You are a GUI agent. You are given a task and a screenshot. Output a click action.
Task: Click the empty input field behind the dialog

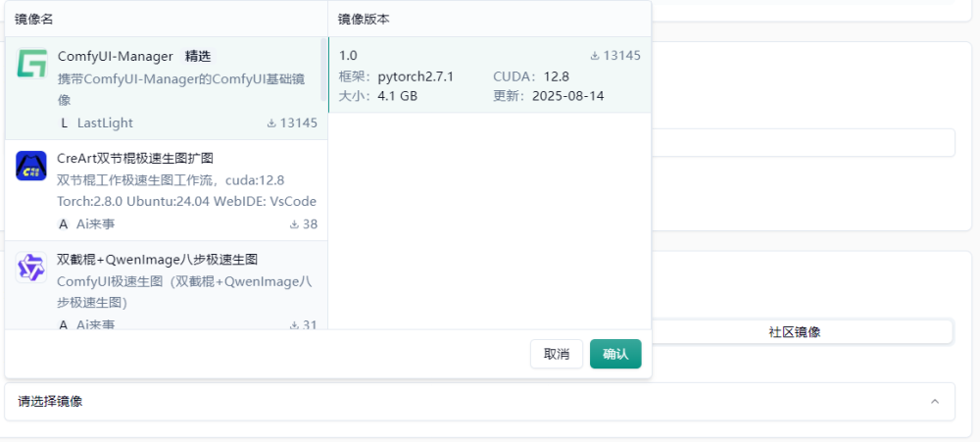804,142
